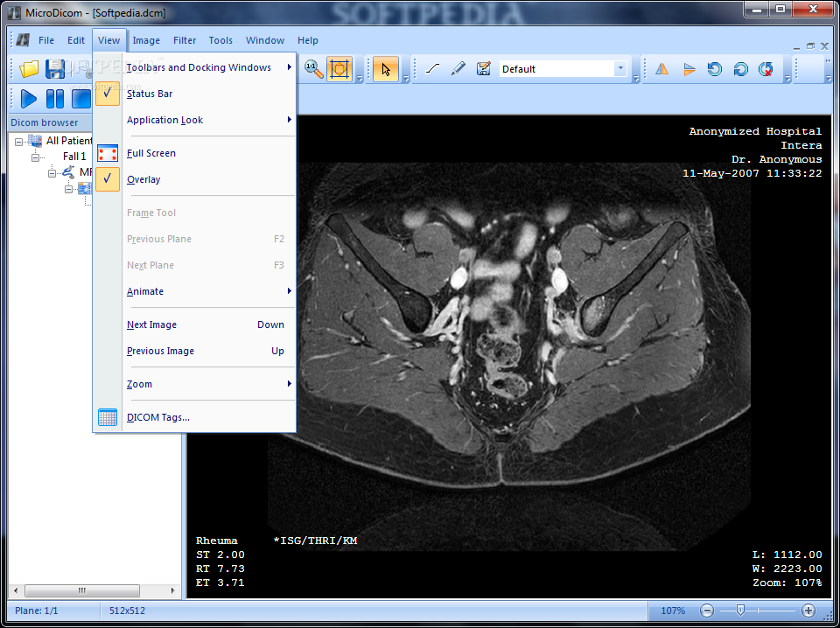Click the 512x512 status bar entry
Screen dimensions: 840x628
[127, 611]
